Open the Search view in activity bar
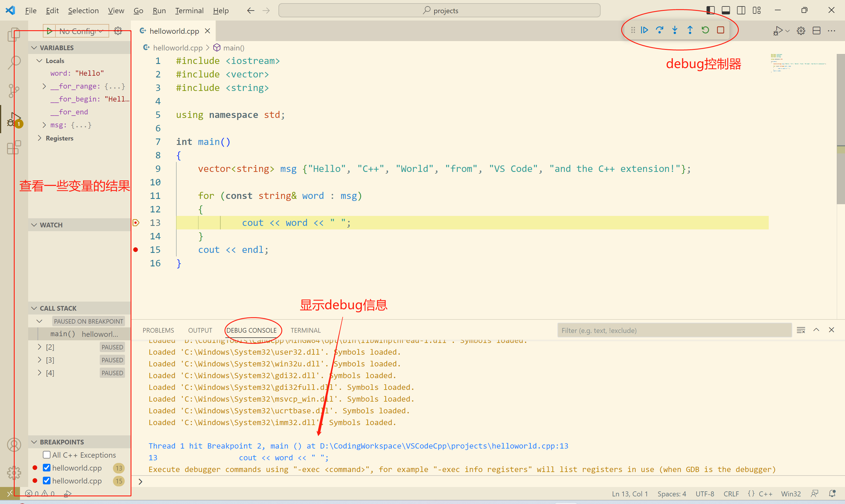This screenshot has width=845, height=504. (x=14, y=62)
